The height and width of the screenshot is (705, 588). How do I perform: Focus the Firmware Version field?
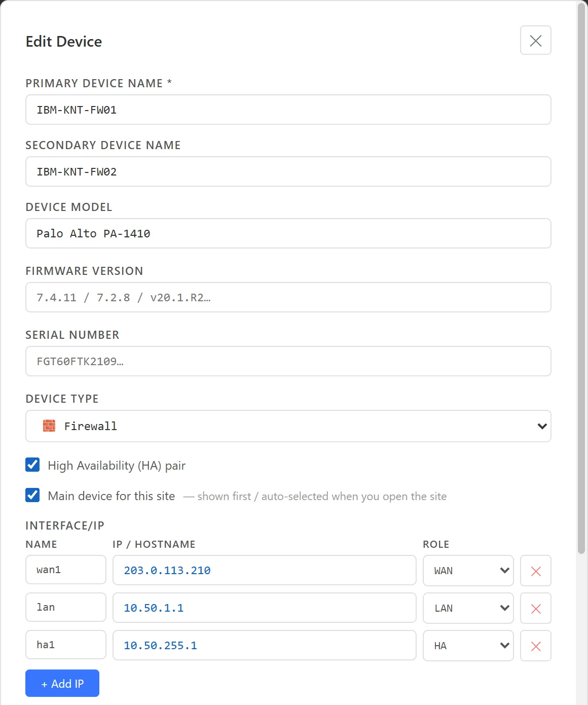click(x=288, y=297)
